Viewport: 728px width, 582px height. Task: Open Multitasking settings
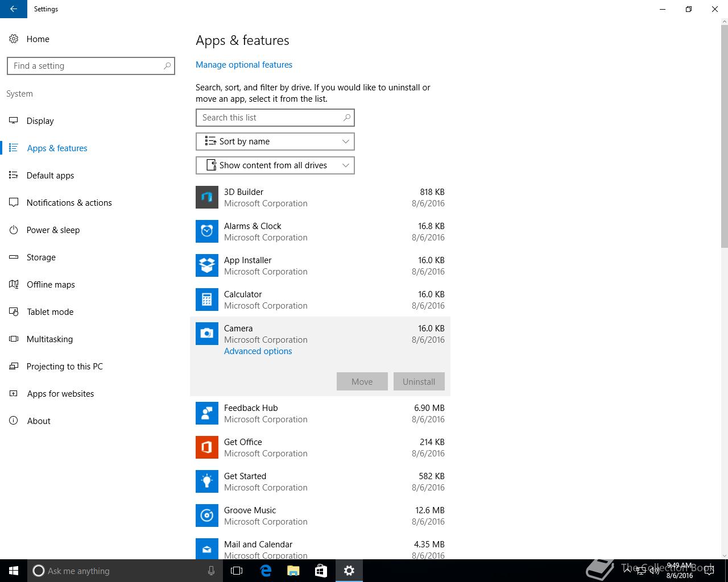click(91, 339)
